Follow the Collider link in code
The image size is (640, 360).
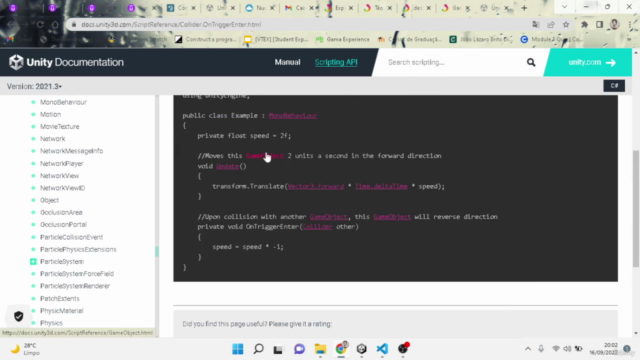point(317,227)
